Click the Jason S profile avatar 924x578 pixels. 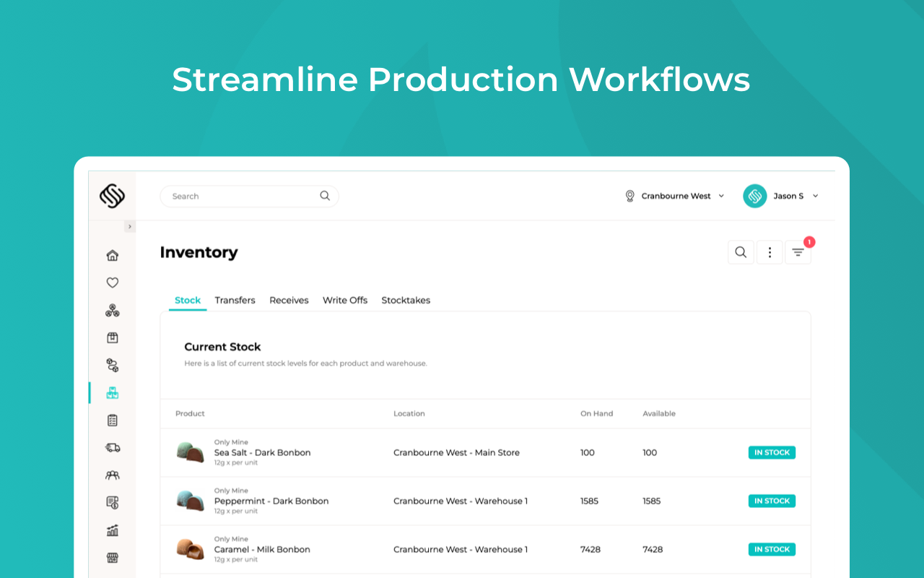coord(755,196)
